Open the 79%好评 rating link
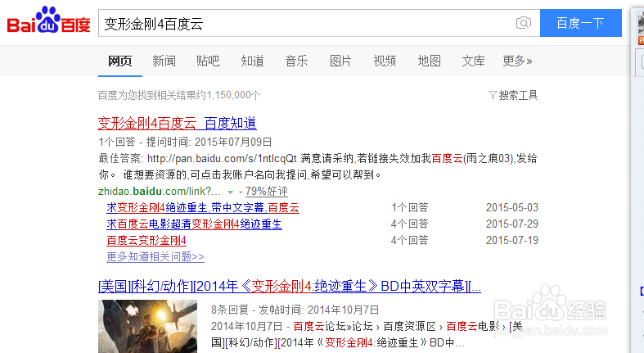This screenshot has height=353, width=644. pos(267,191)
